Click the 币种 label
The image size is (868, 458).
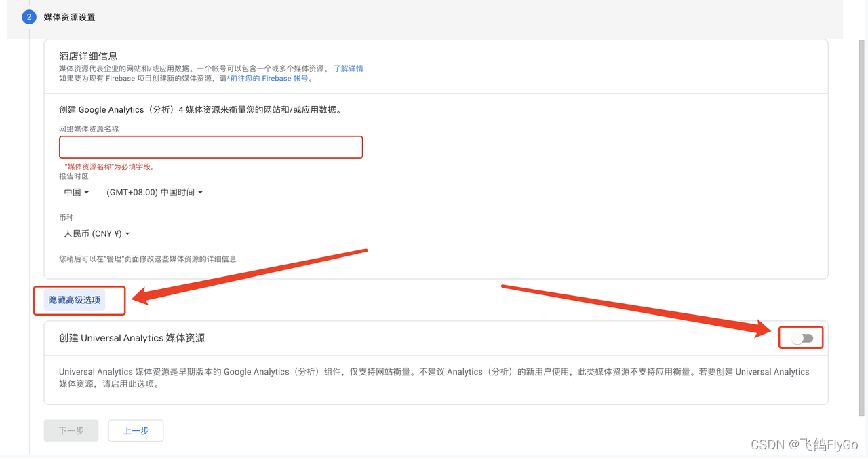tap(66, 218)
